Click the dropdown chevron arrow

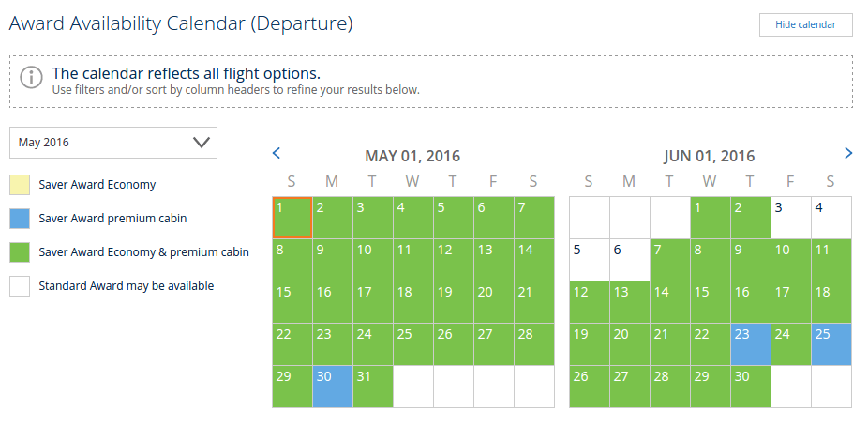pos(201,143)
